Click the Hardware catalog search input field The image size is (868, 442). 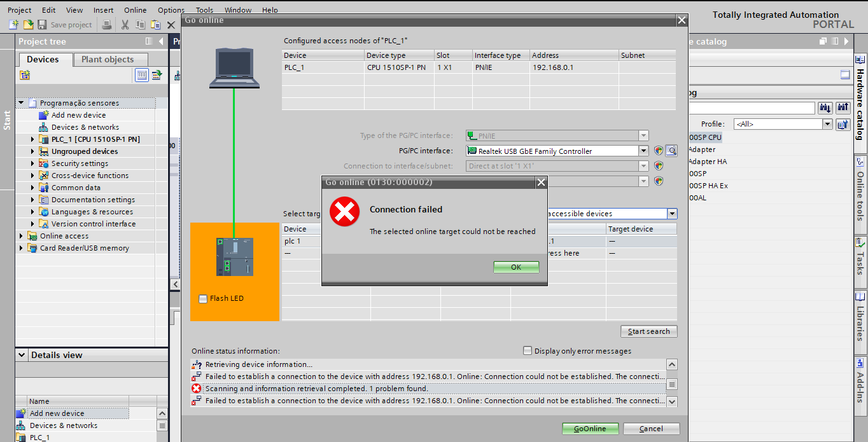[x=751, y=108]
